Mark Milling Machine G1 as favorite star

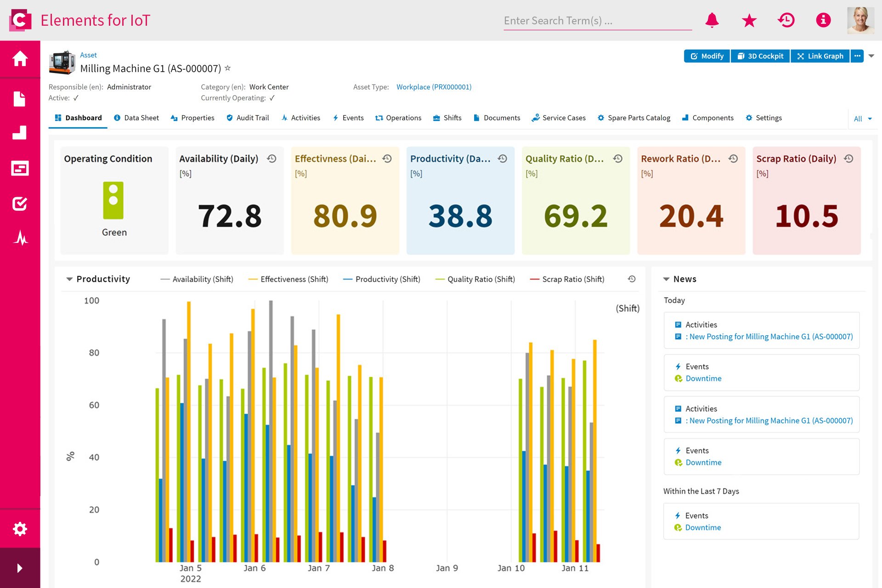(x=227, y=68)
